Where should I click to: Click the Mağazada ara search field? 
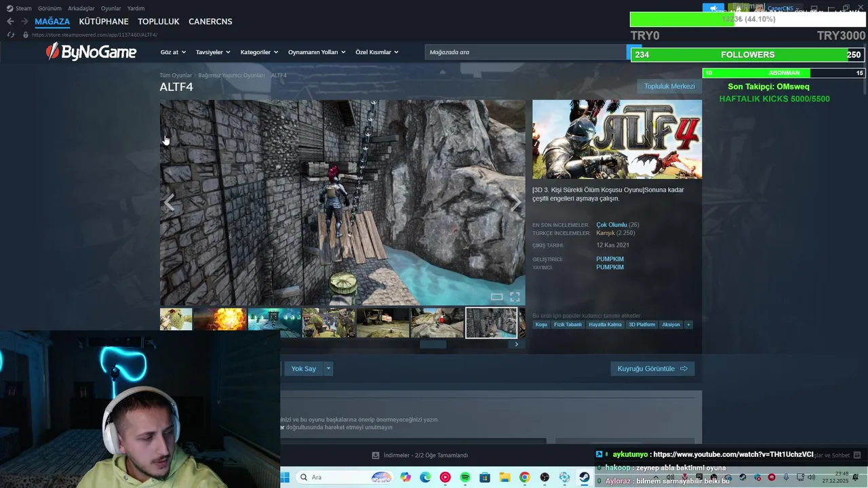pos(526,52)
